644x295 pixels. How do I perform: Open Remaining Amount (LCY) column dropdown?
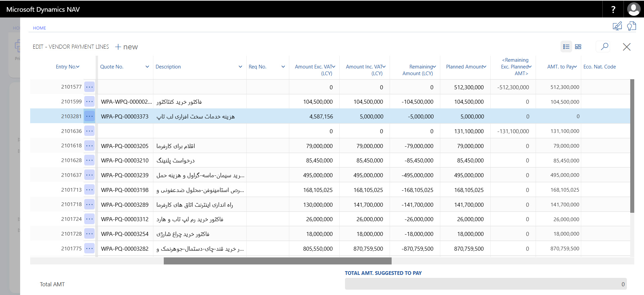tap(434, 67)
